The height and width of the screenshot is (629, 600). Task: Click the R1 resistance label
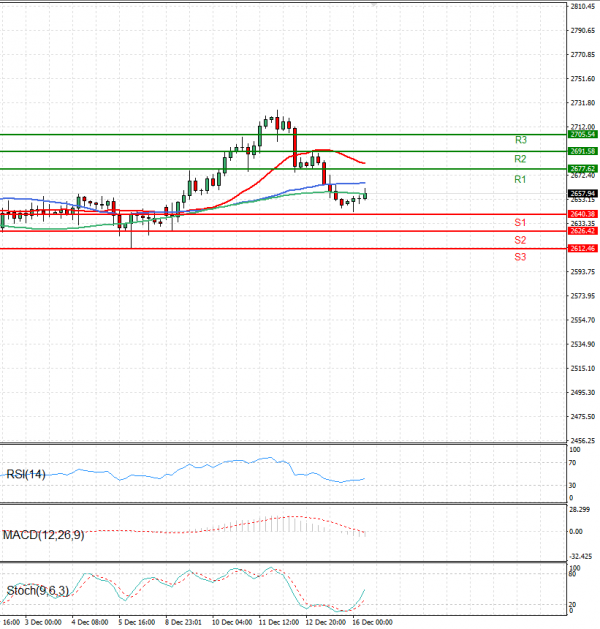pos(520,179)
